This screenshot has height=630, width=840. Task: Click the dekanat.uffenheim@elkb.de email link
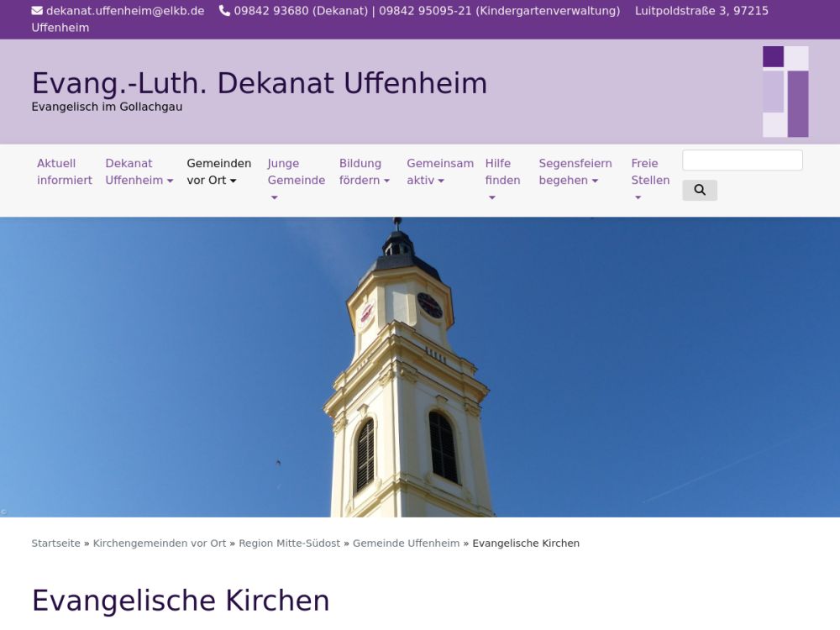125,11
